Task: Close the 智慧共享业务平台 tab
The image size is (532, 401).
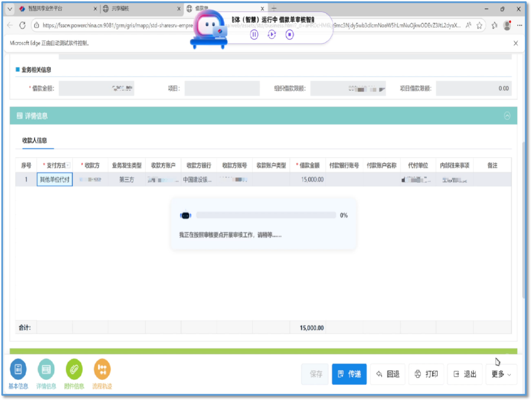Action: 95,9
